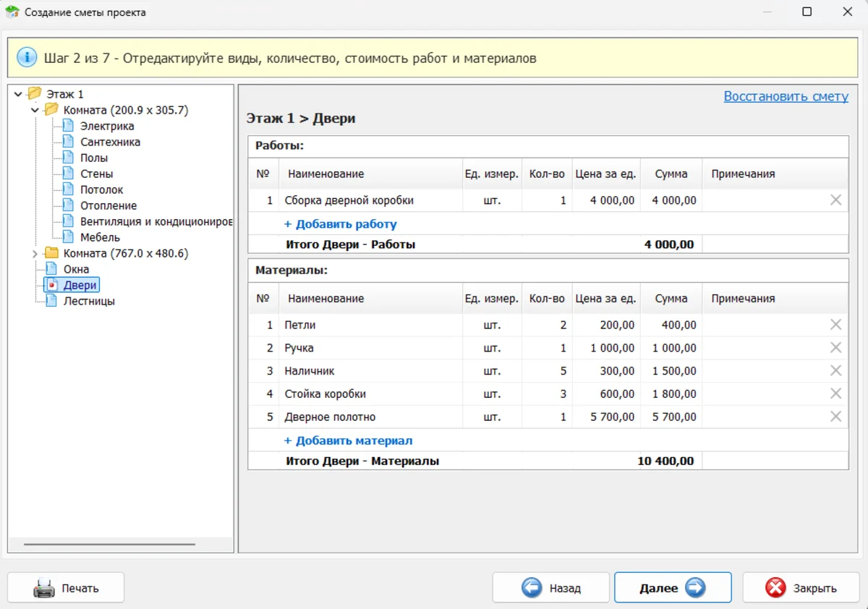
Task: Collapse the Этаж 1 tree node
Action: pos(18,95)
